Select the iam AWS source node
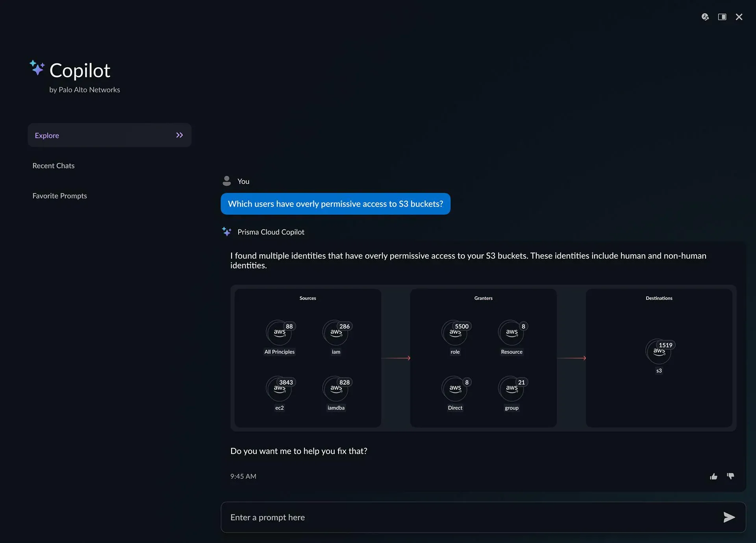756x543 pixels. click(336, 332)
